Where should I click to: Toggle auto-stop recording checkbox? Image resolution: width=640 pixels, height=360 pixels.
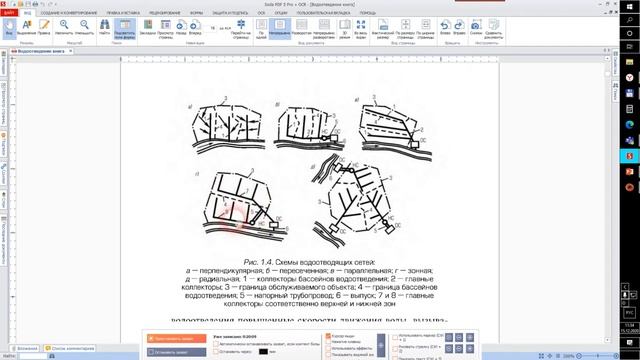click(216, 344)
